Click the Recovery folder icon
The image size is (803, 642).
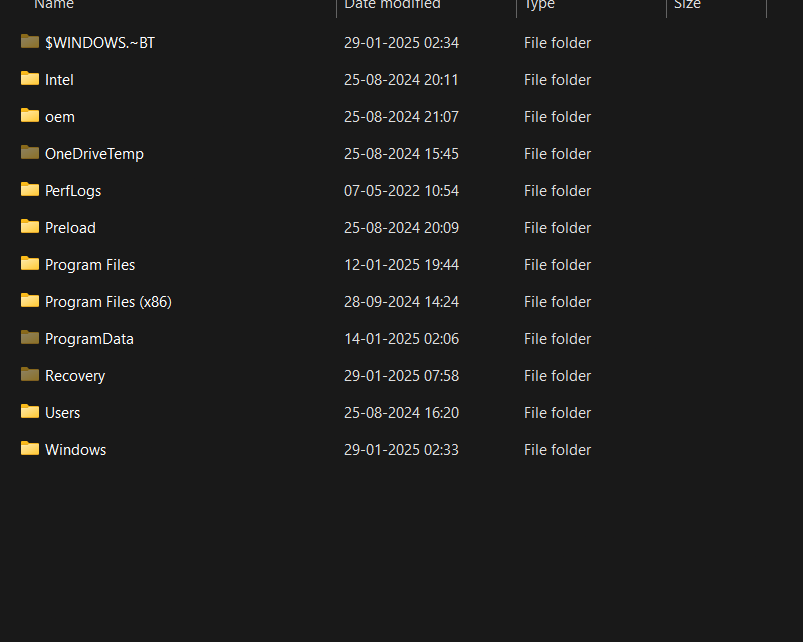(30, 374)
